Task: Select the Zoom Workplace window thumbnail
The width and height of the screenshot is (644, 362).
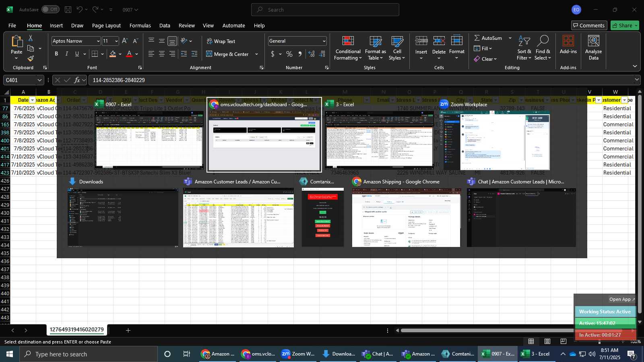Action: (493, 135)
